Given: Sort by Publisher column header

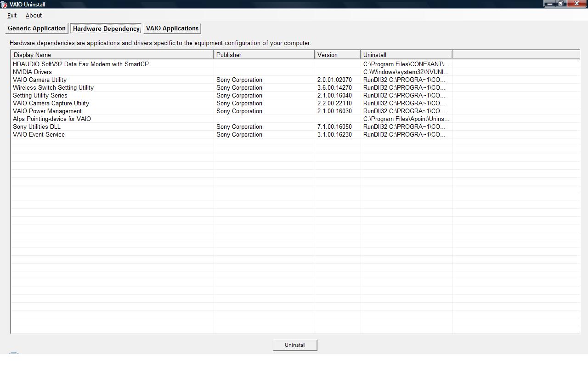Looking at the screenshot, I should pos(264,55).
